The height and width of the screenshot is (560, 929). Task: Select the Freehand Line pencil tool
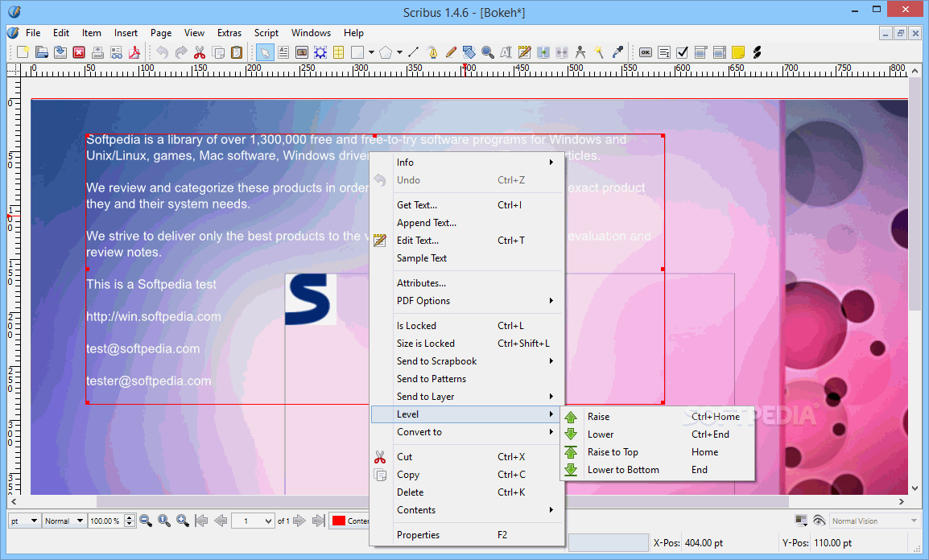(451, 52)
